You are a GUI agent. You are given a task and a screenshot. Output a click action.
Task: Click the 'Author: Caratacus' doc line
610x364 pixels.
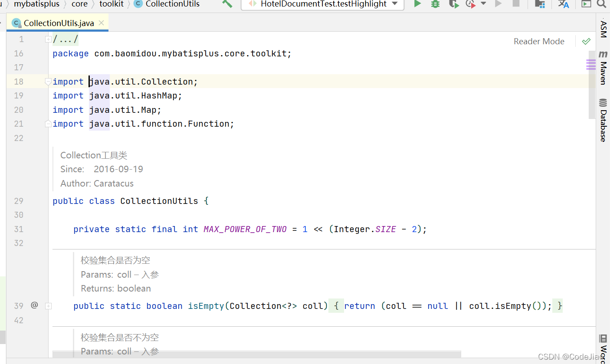tap(97, 184)
